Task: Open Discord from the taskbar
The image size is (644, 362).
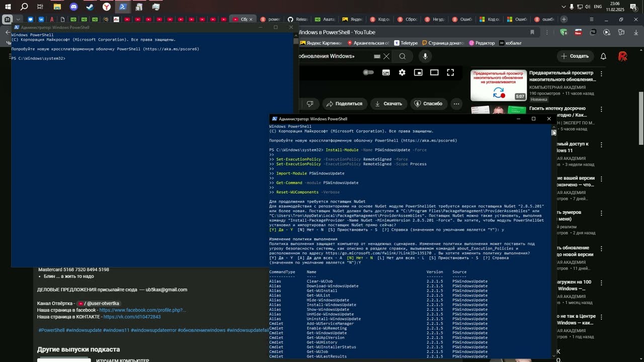Action: coord(74,7)
